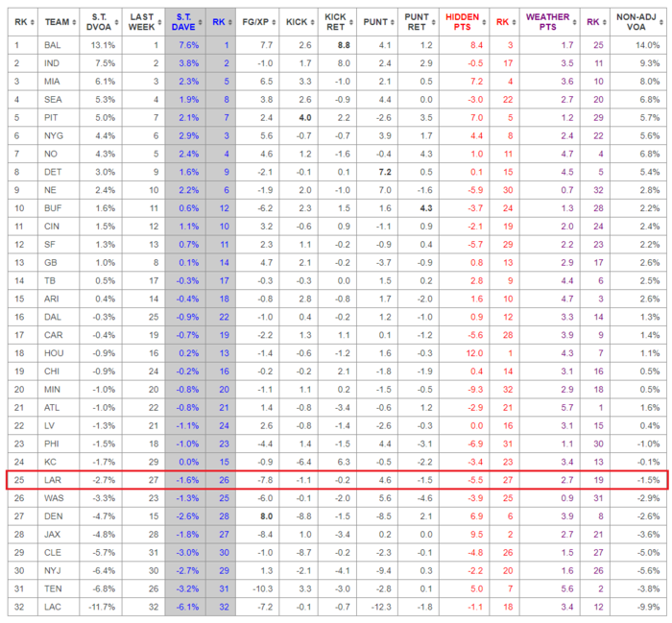Select the GB team cell
Image resolution: width=672 pixels, height=623 pixels.
point(59,263)
